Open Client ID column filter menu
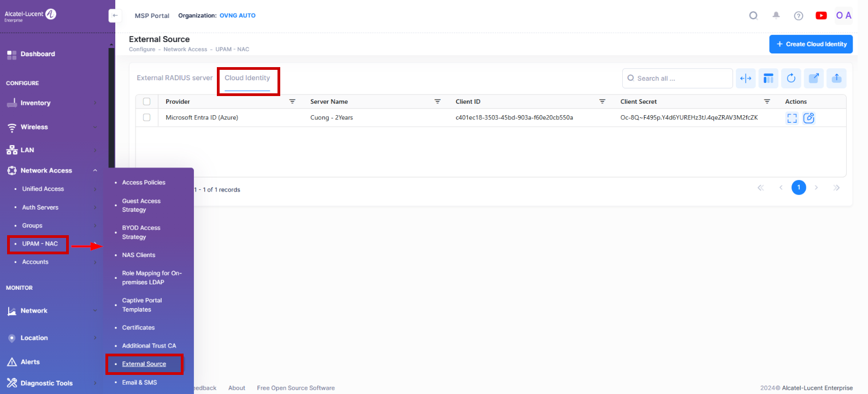The height and width of the screenshot is (394, 868). point(602,102)
